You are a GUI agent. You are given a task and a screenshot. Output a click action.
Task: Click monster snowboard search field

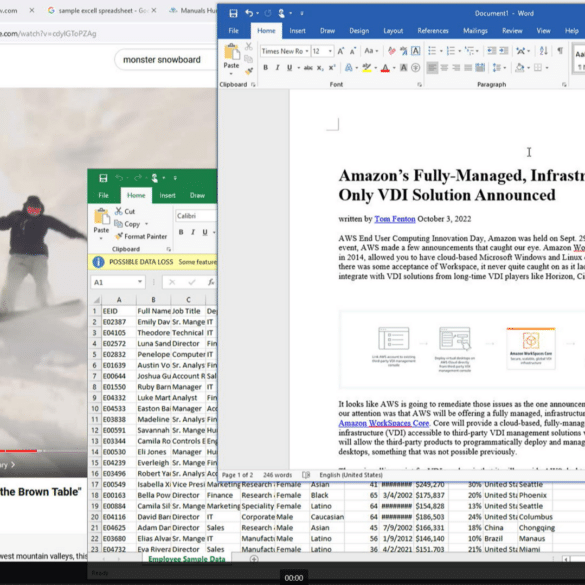166,60
